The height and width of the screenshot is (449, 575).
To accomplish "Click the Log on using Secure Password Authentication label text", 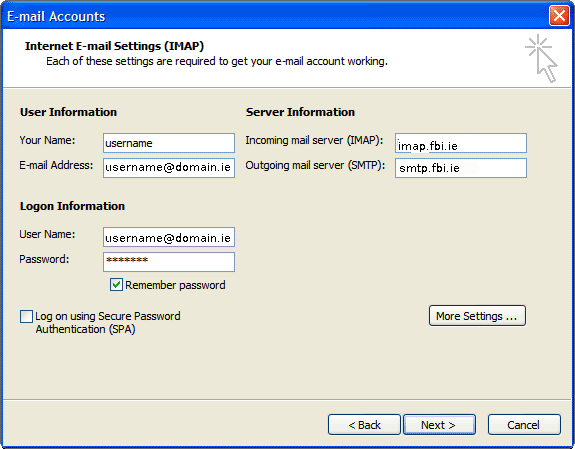I will (108, 322).
